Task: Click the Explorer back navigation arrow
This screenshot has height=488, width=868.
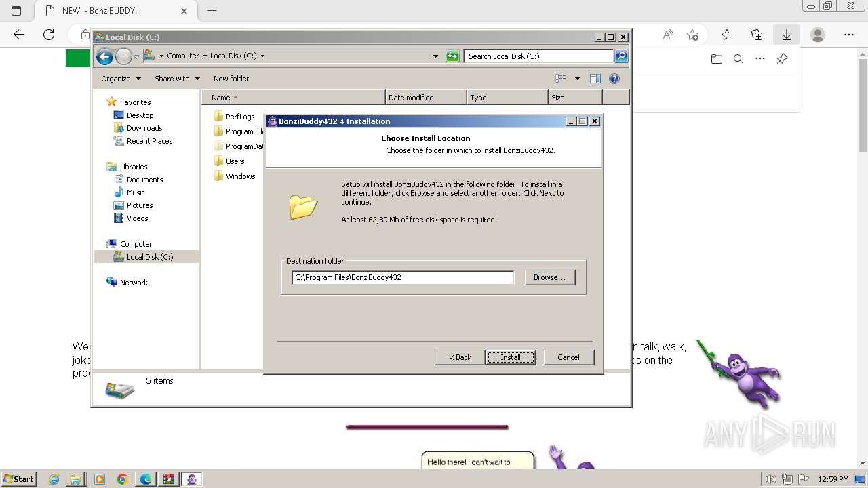Action: coord(104,57)
